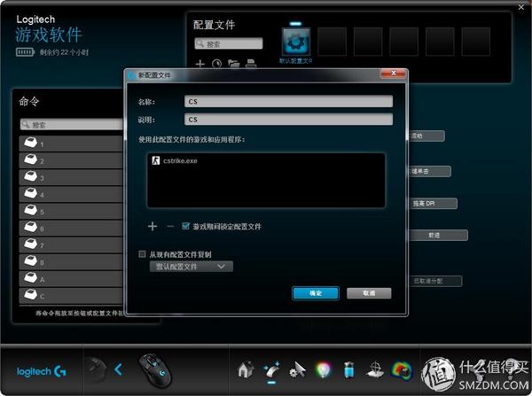
Task: Select command row C
Action: (x=71, y=296)
